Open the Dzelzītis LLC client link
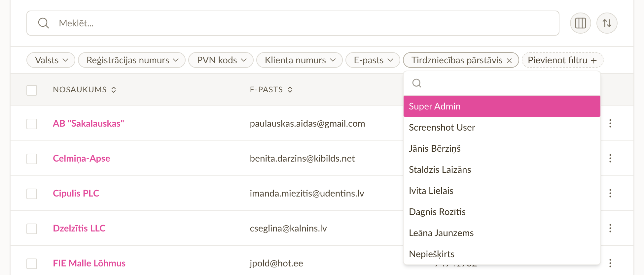Screen dimensions: 644x275 [79, 228]
